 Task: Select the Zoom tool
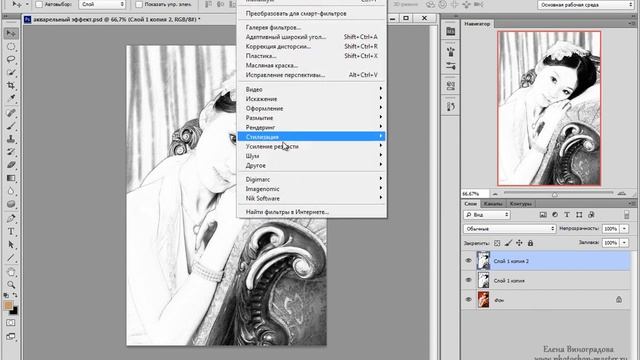pyautogui.click(x=11, y=285)
